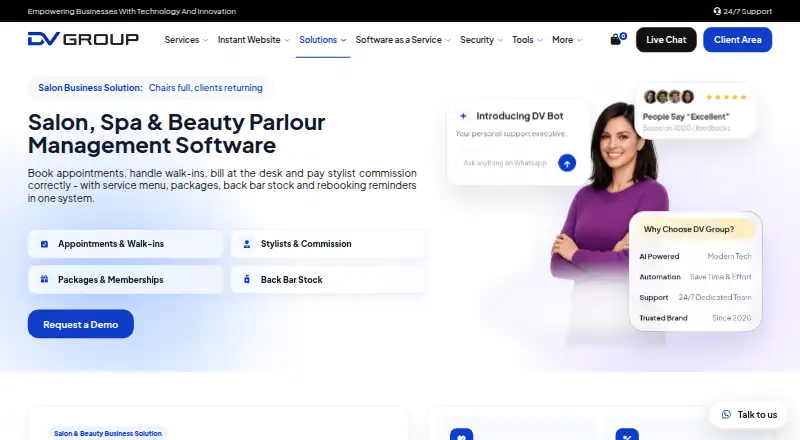Select Stylists & Commission feature card

[x=328, y=244]
